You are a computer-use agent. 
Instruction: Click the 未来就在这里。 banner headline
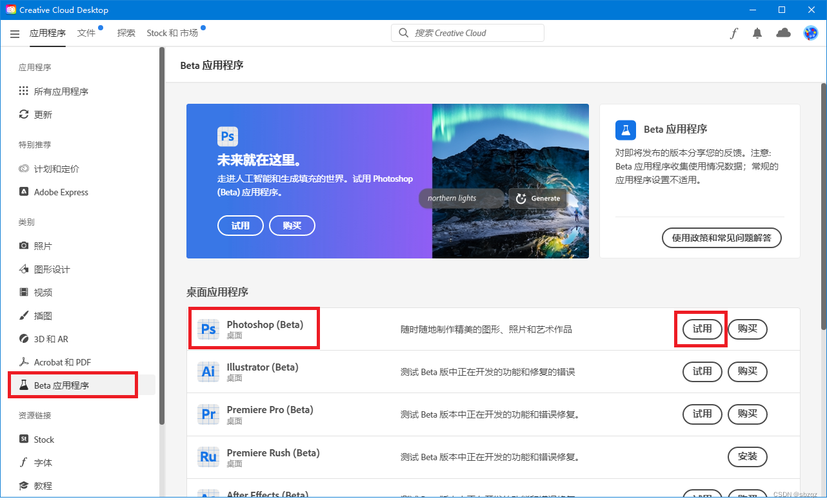pos(260,160)
